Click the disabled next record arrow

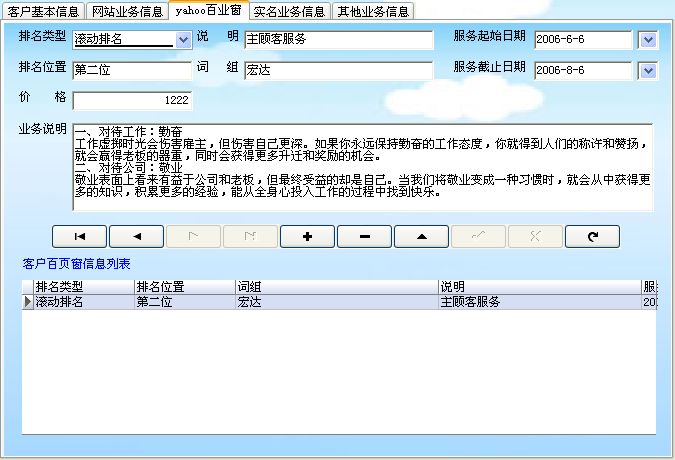coord(193,236)
